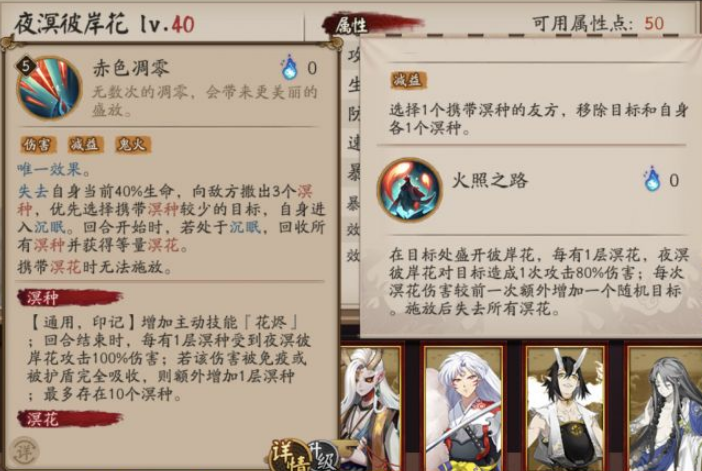This screenshot has height=471, width=702.
Task: Select the silver-haired swordsman portrait
Action: pyautogui.click(x=465, y=408)
